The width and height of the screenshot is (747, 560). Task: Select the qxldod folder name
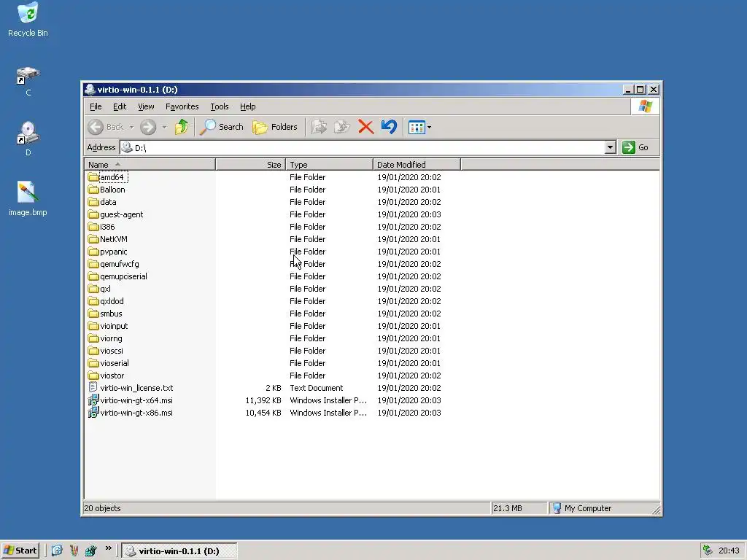coord(112,301)
